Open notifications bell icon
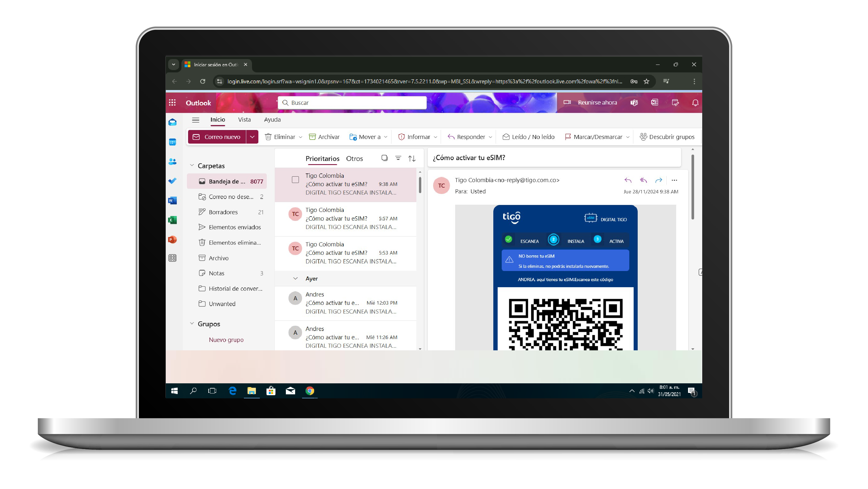 (x=695, y=102)
